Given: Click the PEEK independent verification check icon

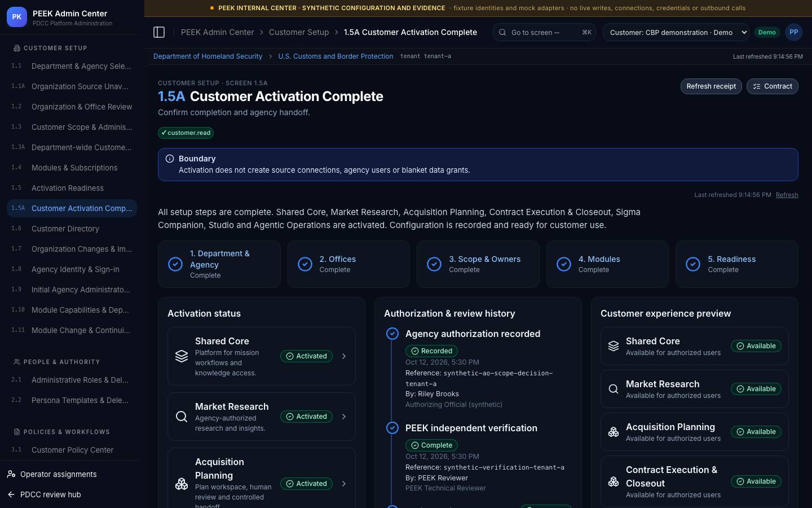Looking at the screenshot, I should pos(392,428).
